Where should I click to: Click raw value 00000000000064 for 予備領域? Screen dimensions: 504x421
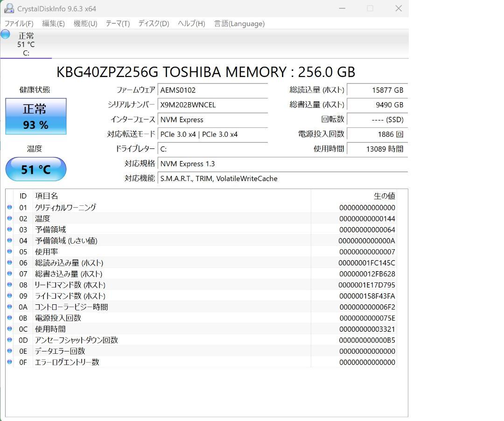pos(367,230)
